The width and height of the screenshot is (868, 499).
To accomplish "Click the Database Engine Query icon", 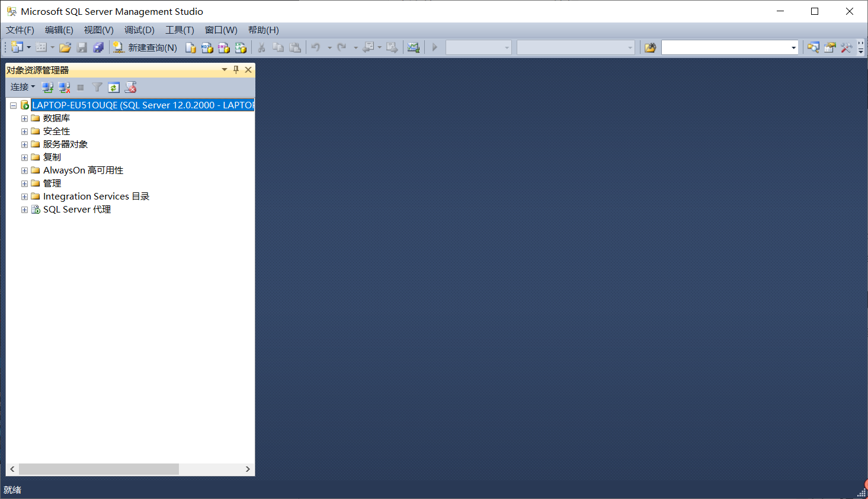I will coord(190,47).
